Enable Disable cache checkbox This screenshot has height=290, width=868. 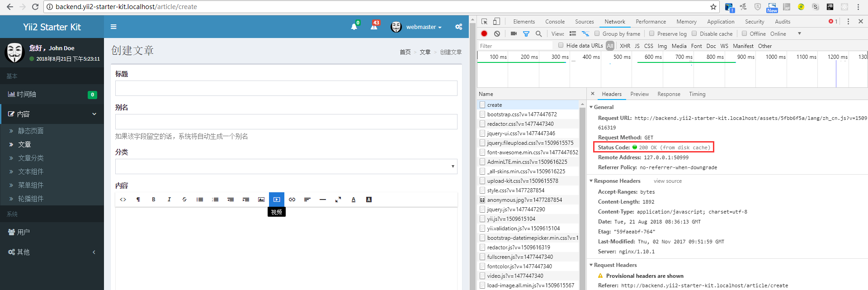pos(694,33)
